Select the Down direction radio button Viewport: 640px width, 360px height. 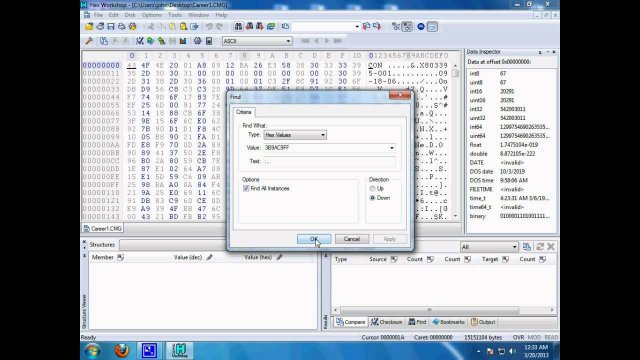tap(372, 198)
